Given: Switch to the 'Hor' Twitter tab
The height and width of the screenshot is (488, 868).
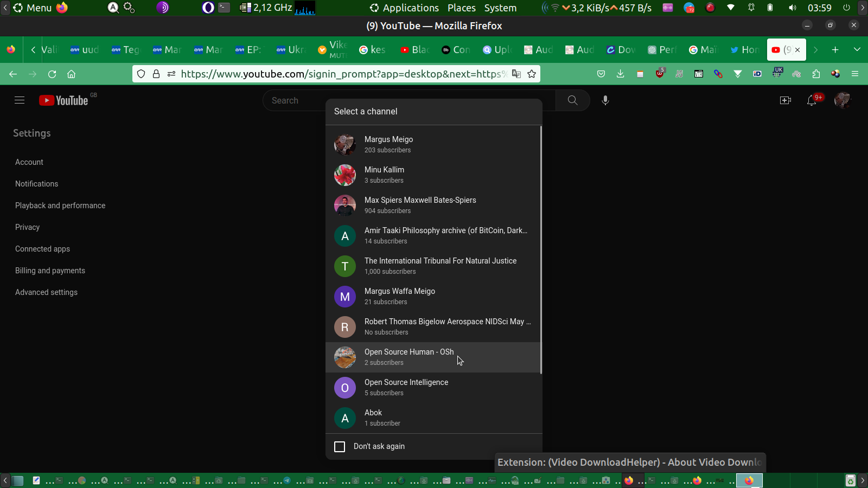Looking at the screenshot, I should 744,50.
